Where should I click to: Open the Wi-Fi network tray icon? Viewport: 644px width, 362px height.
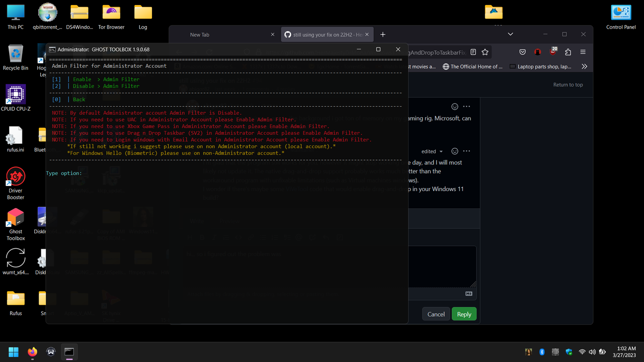(x=582, y=352)
